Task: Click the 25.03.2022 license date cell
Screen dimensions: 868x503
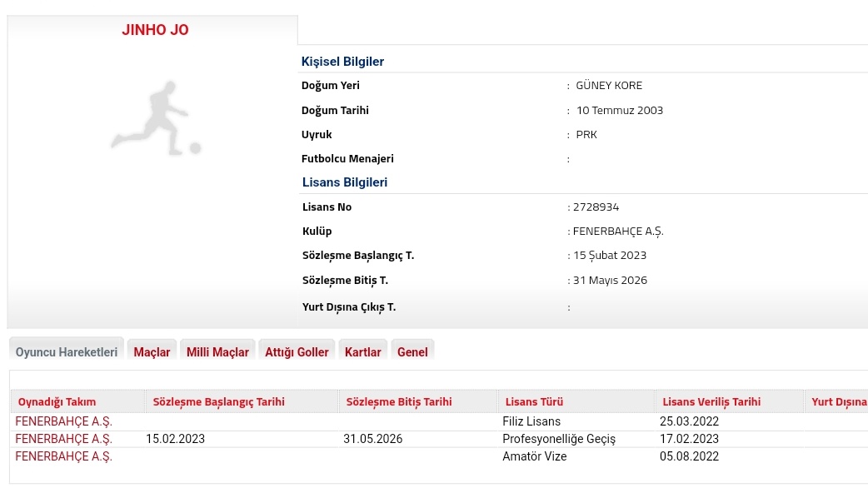Action: tap(689, 421)
